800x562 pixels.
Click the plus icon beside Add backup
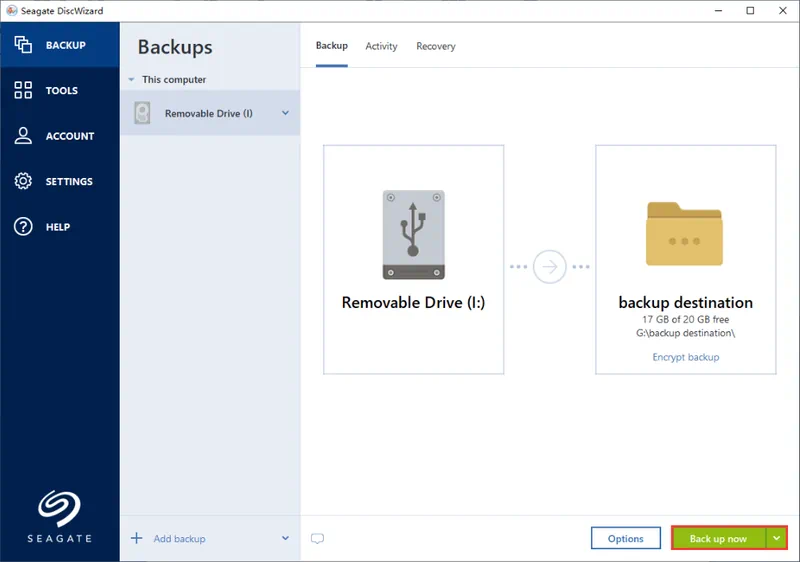[137, 539]
